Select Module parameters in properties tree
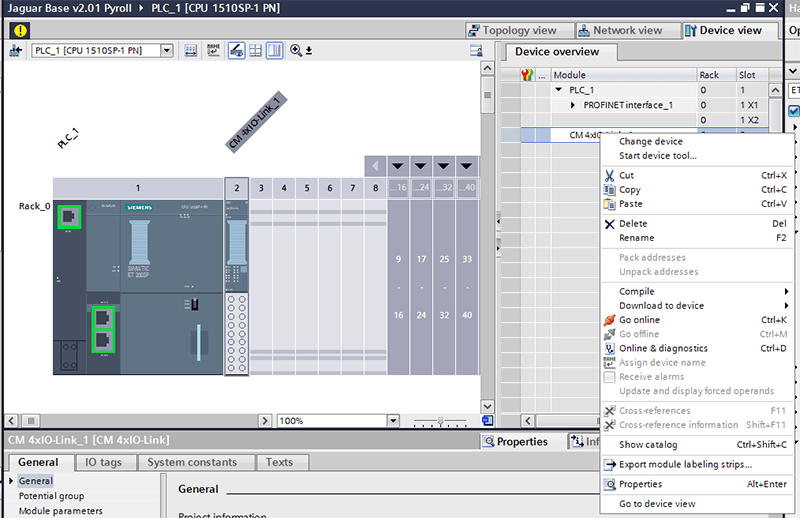This screenshot has width=800, height=518. coord(61,511)
